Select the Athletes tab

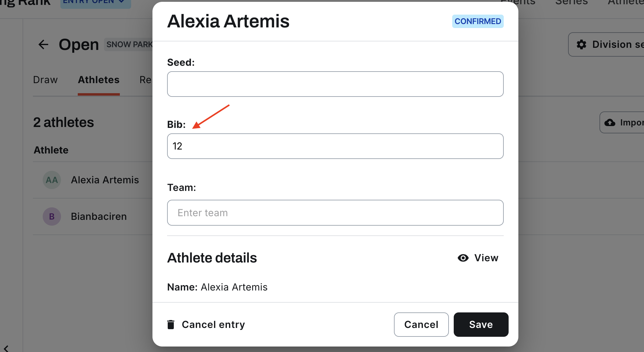99,80
